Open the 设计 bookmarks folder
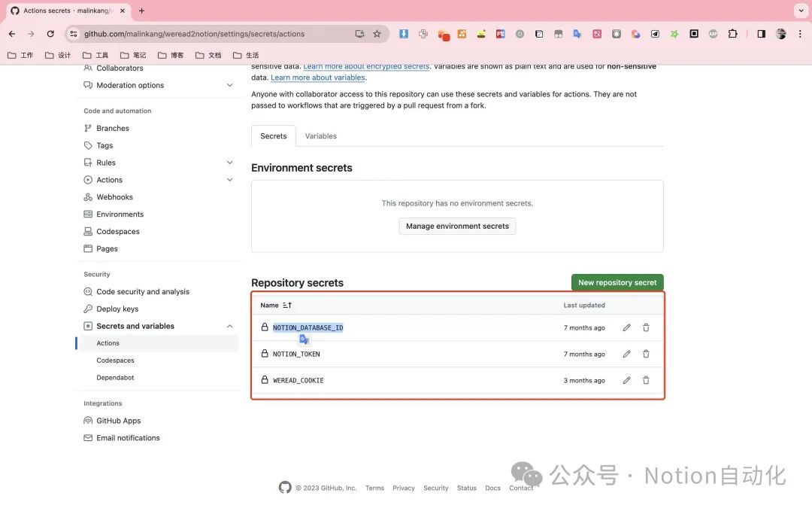Viewport: 812px width, 508px height. pos(57,55)
